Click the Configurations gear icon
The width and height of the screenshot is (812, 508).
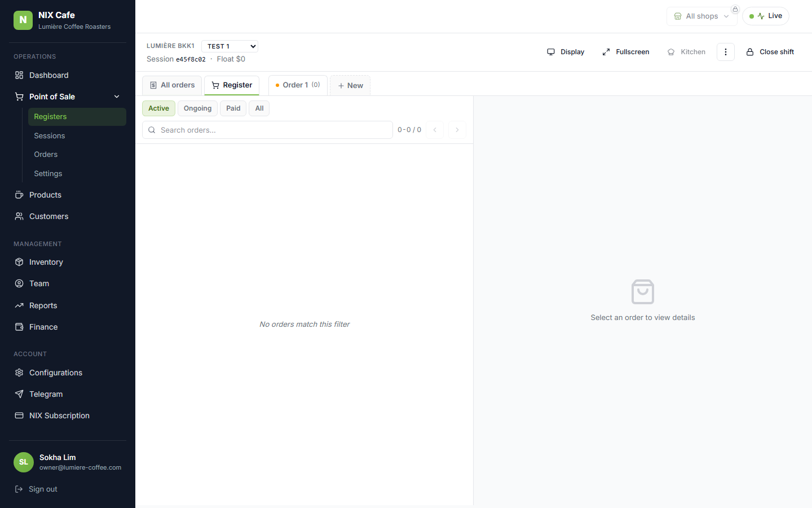coord(19,373)
